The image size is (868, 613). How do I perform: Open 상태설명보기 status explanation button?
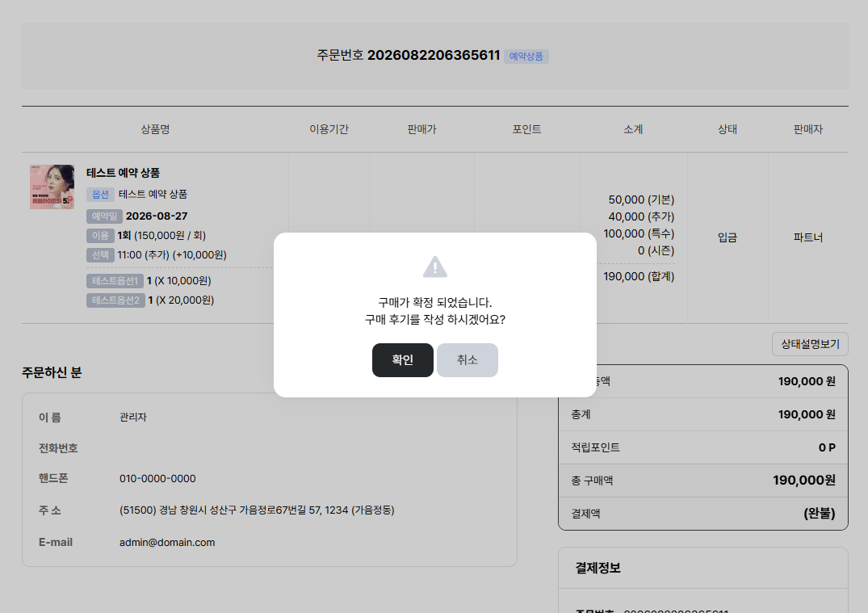[x=810, y=344]
